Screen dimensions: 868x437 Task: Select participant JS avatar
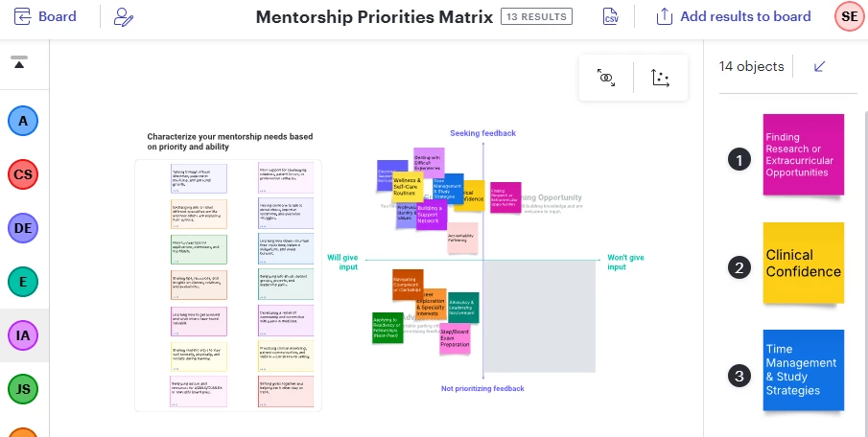click(23, 389)
